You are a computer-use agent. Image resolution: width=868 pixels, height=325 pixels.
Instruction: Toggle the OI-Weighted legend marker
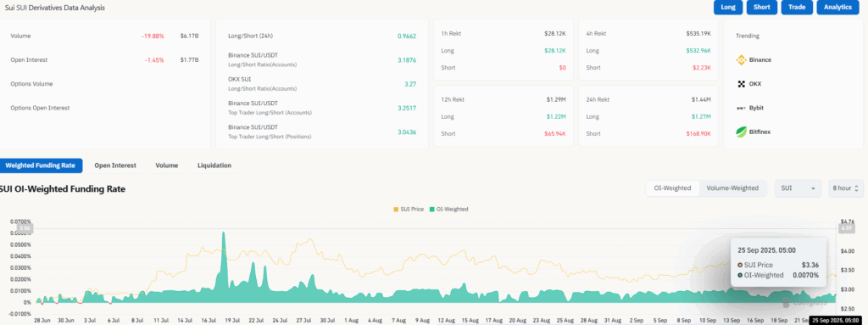[x=431, y=209]
